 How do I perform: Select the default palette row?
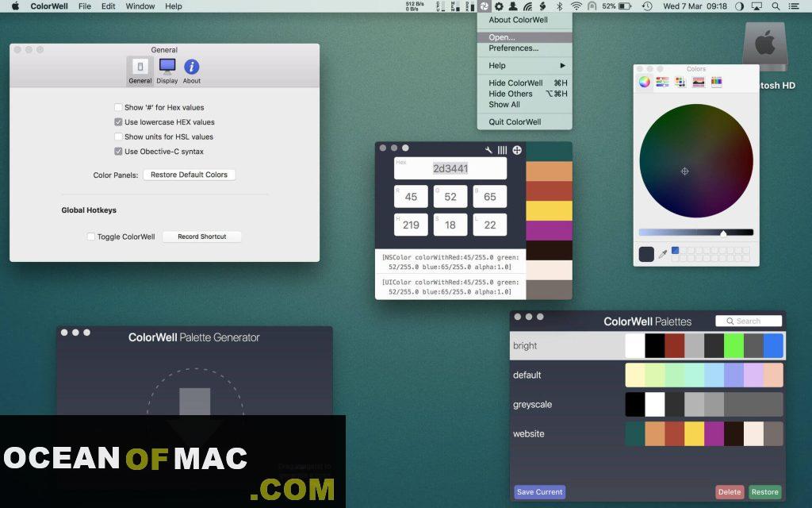tap(647, 375)
